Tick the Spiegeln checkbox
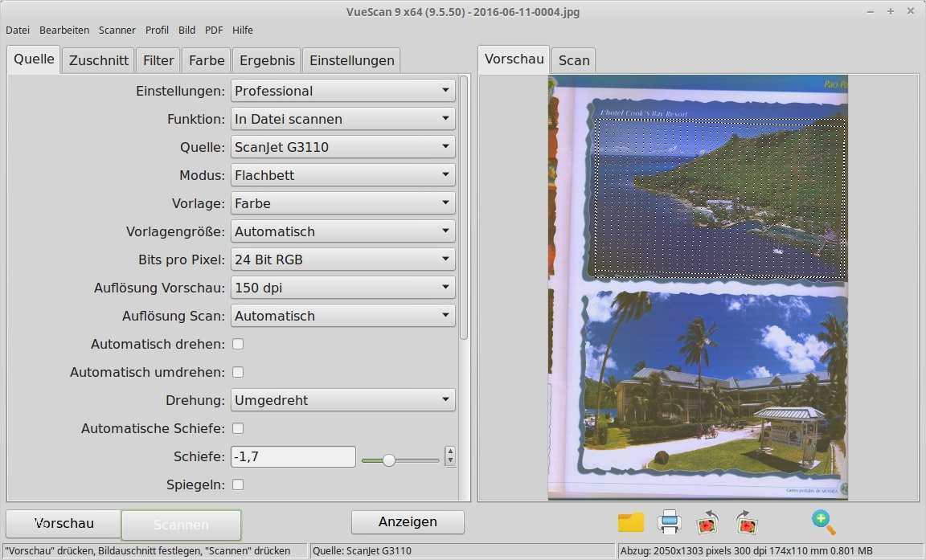Viewport: 926px width, 560px height. (x=238, y=484)
